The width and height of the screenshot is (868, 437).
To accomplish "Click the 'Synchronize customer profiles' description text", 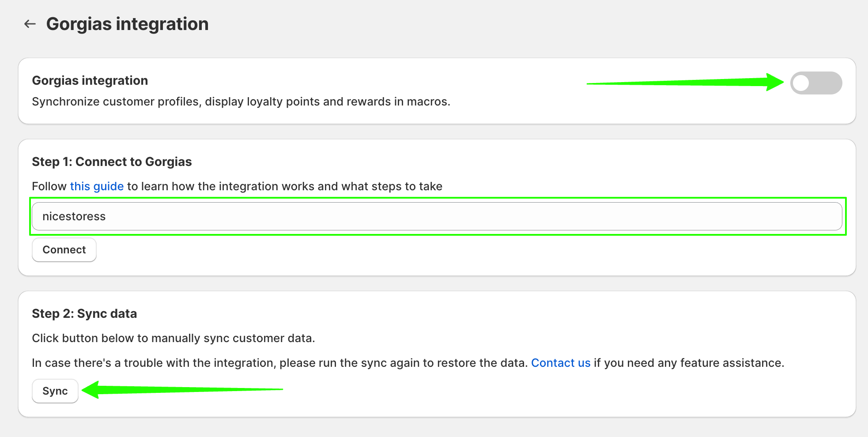I will (241, 102).
